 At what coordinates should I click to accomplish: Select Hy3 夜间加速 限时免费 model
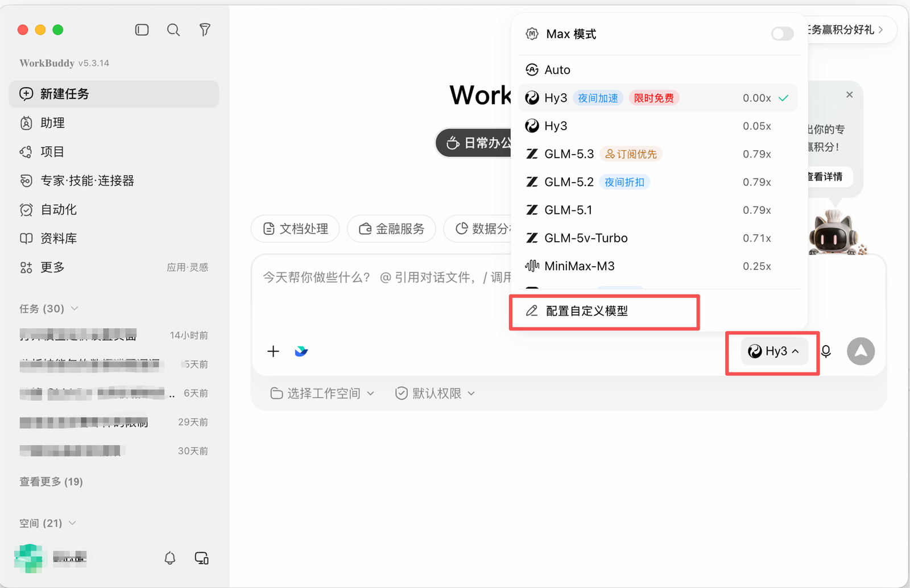click(657, 98)
